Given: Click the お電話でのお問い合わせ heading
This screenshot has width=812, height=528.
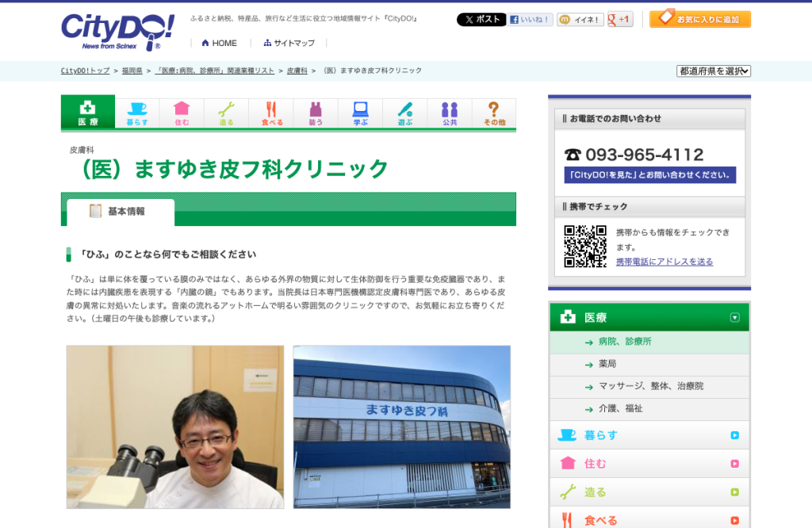Looking at the screenshot, I should pos(615,119).
